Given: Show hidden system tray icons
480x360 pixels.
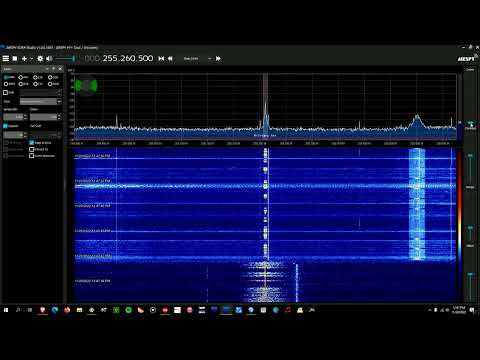Looking at the screenshot, I should (430, 310).
